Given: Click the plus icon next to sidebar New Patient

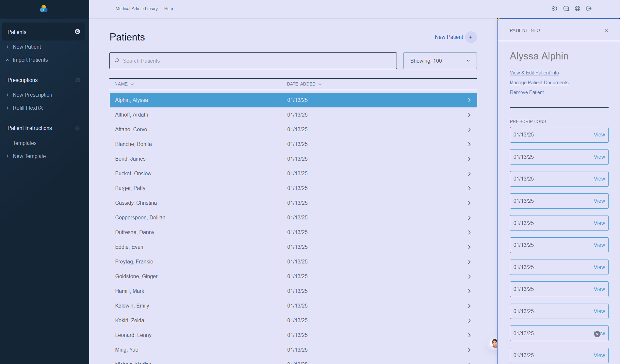Looking at the screenshot, I should click(8, 47).
